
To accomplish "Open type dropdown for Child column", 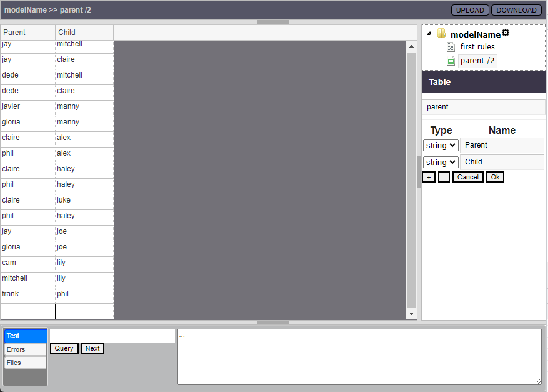I will pos(441,162).
